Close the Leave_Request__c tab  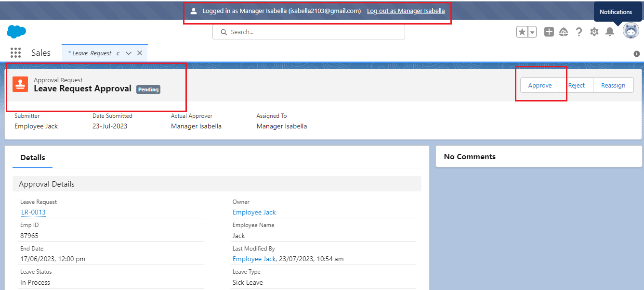click(139, 53)
